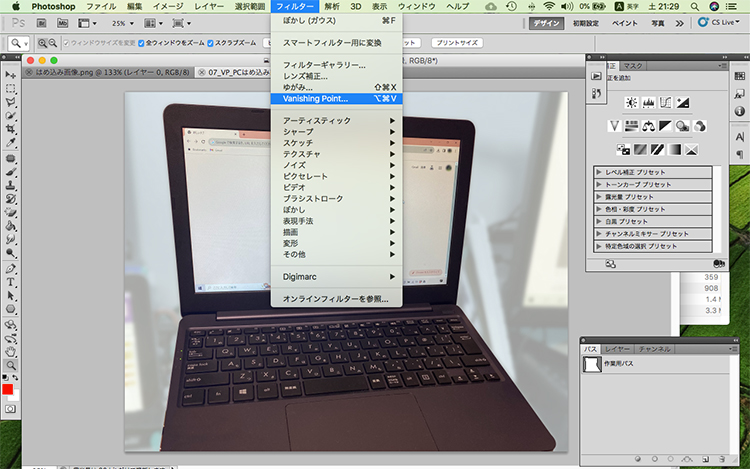
Task: Select the 作業用パス path thumbnail
Action: click(x=592, y=364)
